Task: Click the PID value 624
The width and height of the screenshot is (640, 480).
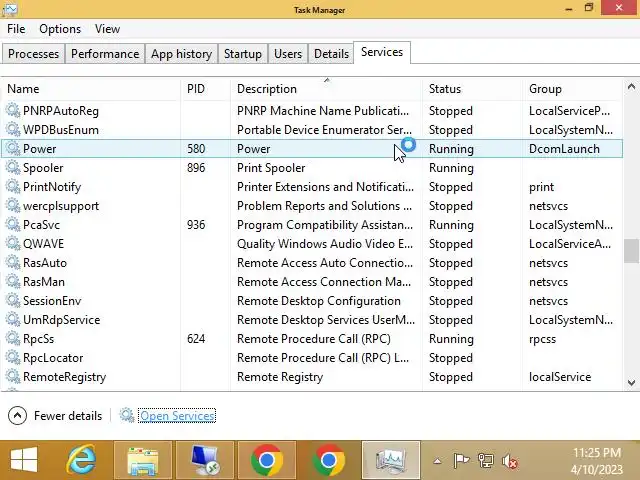Action: point(196,339)
